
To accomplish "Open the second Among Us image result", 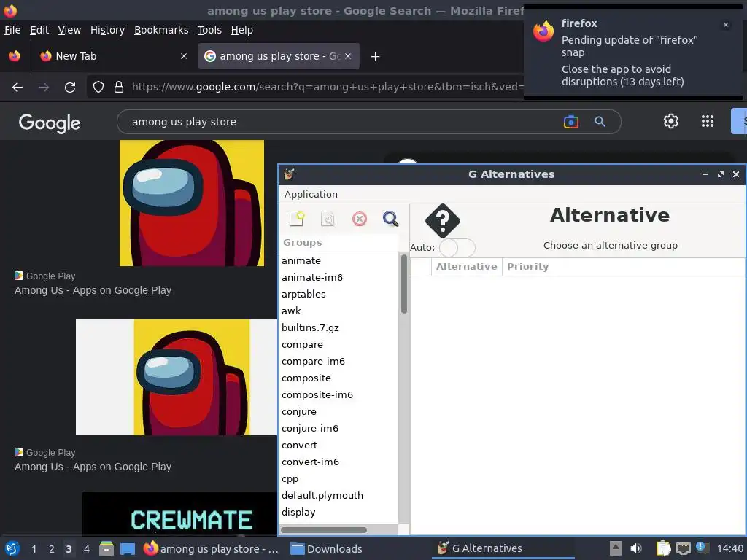I will (x=177, y=377).
